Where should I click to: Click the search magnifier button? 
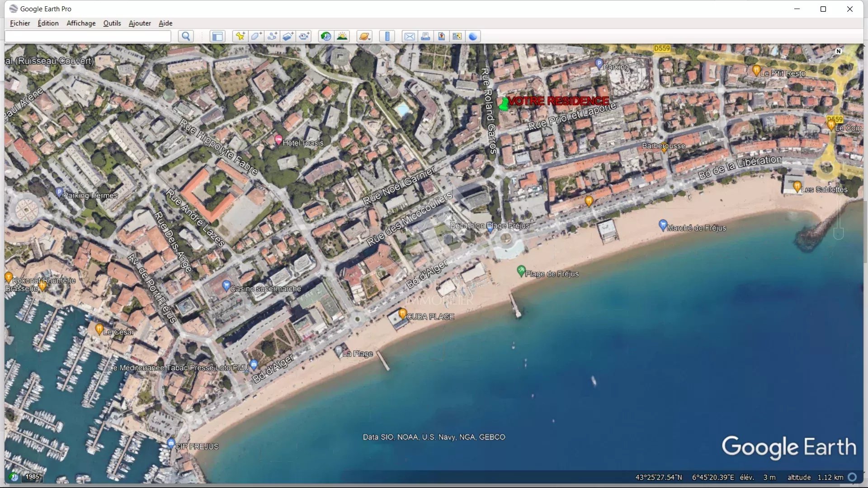point(186,37)
